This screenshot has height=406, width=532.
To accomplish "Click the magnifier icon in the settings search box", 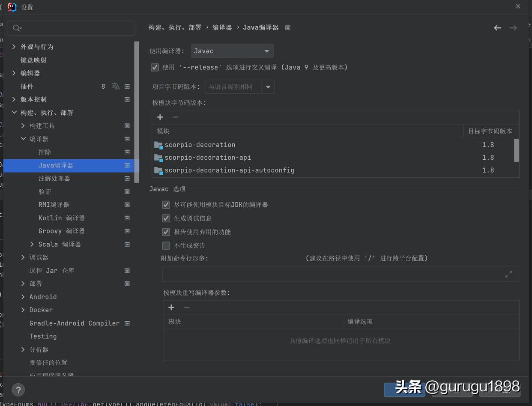I will point(17,27).
